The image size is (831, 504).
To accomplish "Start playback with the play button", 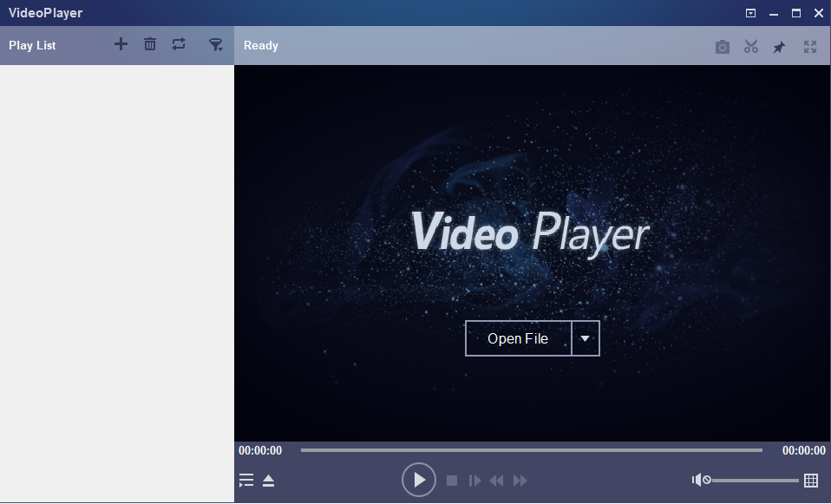I will [x=419, y=481].
